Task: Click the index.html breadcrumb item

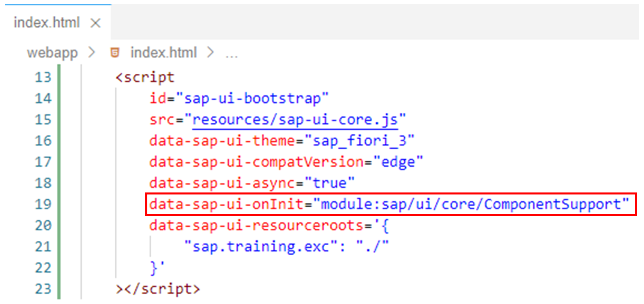Action: tap(163, 52)
